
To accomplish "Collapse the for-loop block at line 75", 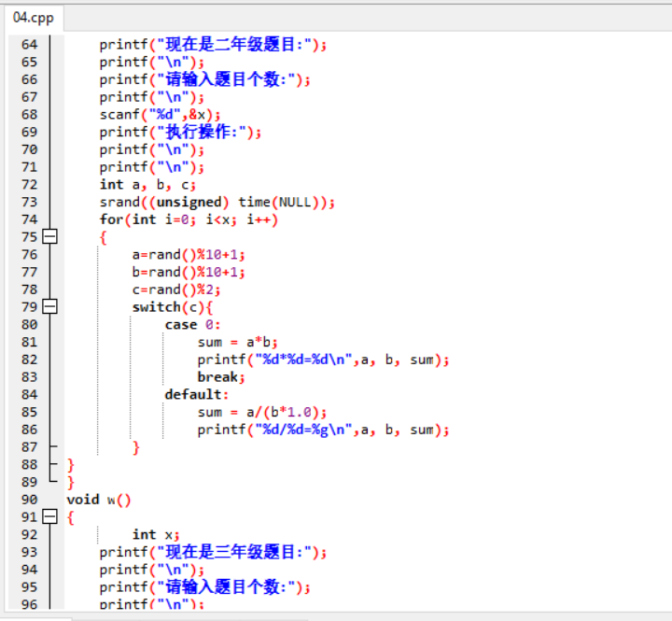I will (50, 236).
